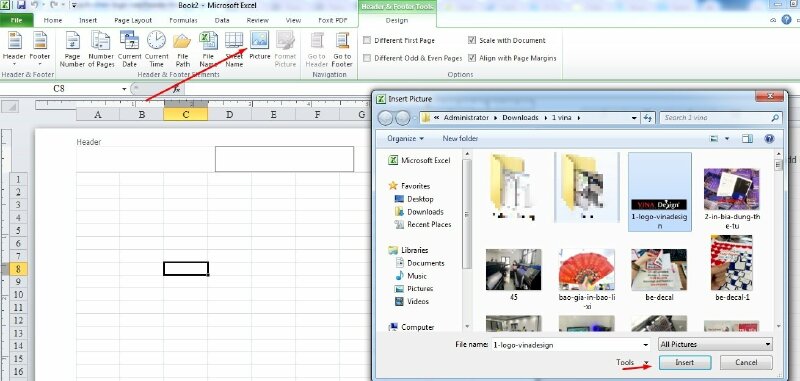Viewport: 800px width, 381px height.
Task: Click Go to Footer button
Action: [x=342, y=49]
